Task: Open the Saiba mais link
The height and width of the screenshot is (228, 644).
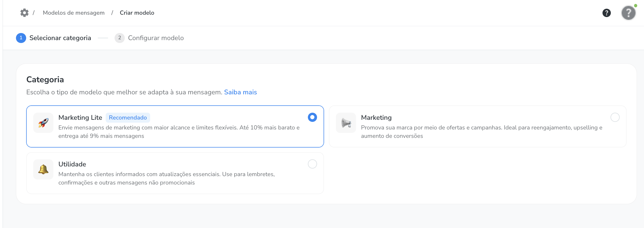Action: pos(240,92)
